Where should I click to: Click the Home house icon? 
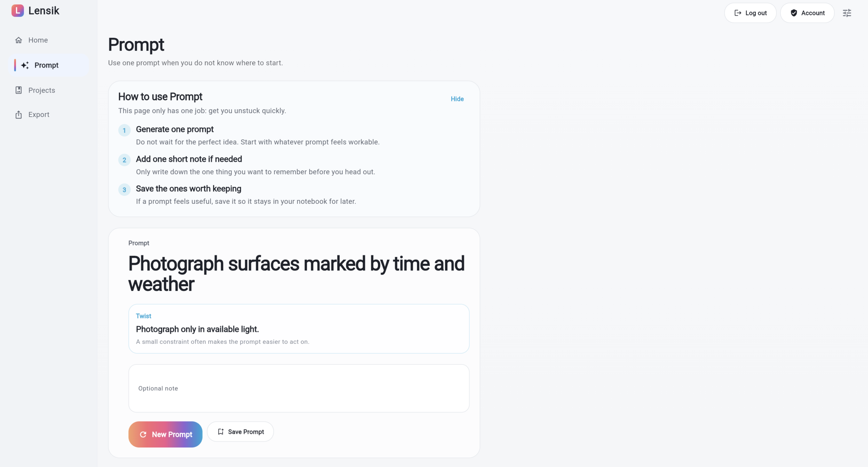tap(19, 40)
